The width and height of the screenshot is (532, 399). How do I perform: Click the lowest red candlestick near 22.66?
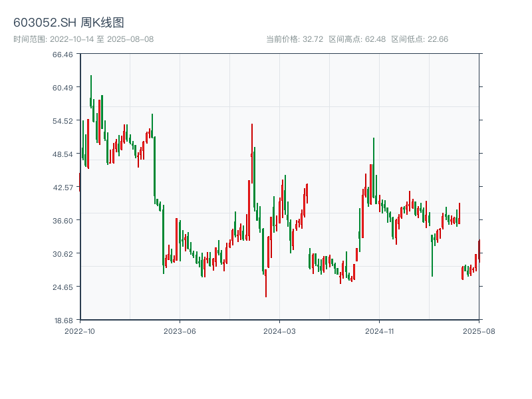point(266,283)
